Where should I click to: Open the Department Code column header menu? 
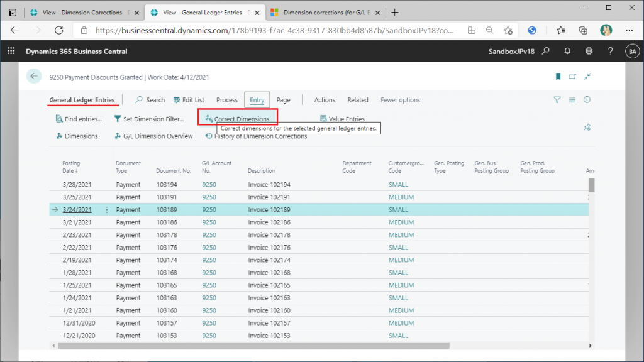click(357, 167)
